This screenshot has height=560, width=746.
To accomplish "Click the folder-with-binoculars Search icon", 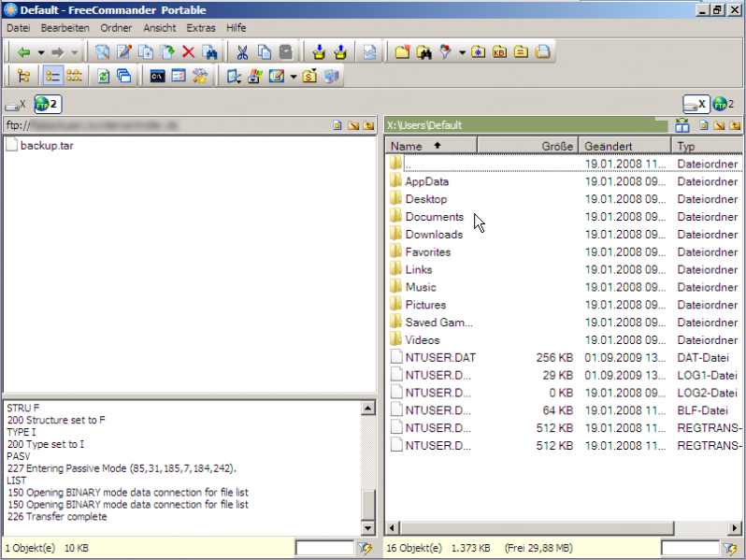I will [423, 51].
